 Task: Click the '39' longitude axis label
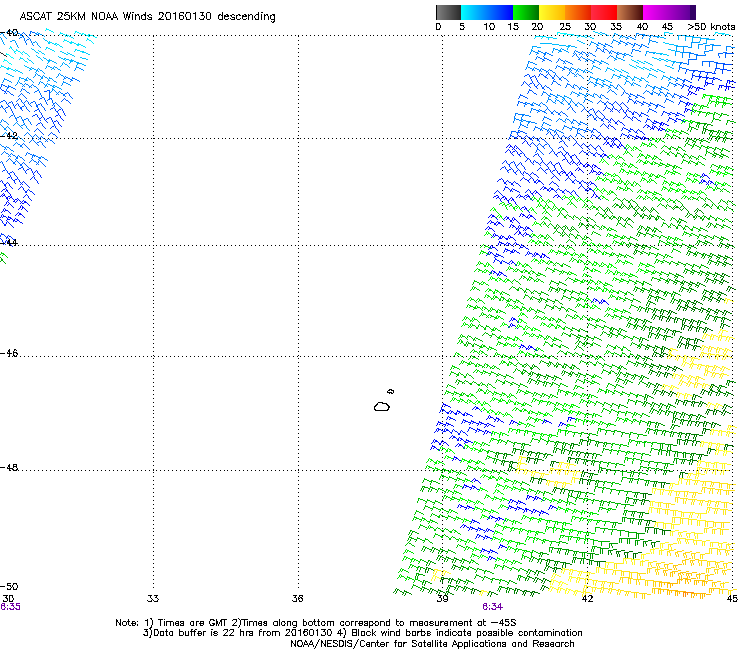point(442,599)
